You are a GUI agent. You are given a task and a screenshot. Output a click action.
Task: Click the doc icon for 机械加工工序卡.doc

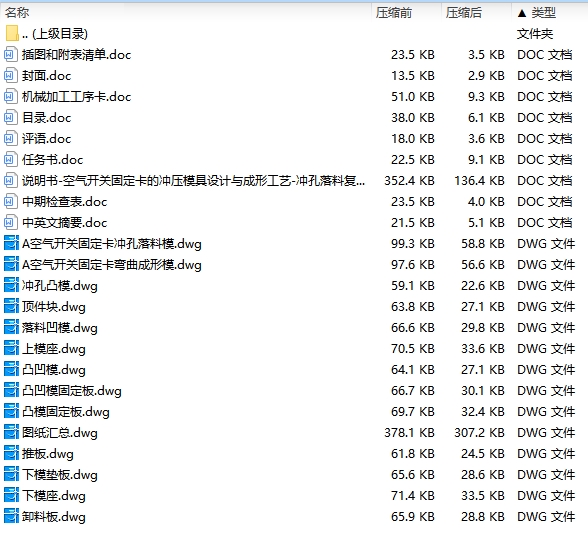click(10, 97)
